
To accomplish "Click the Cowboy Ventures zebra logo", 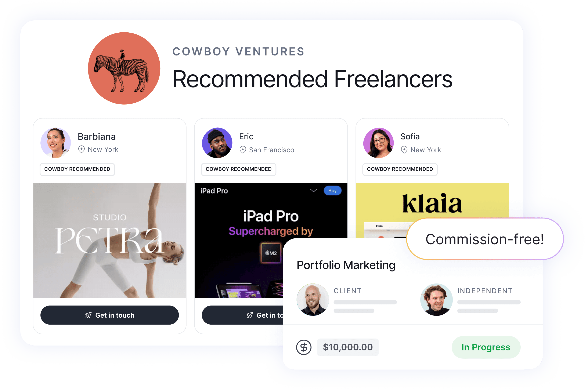I will point(124,68).
